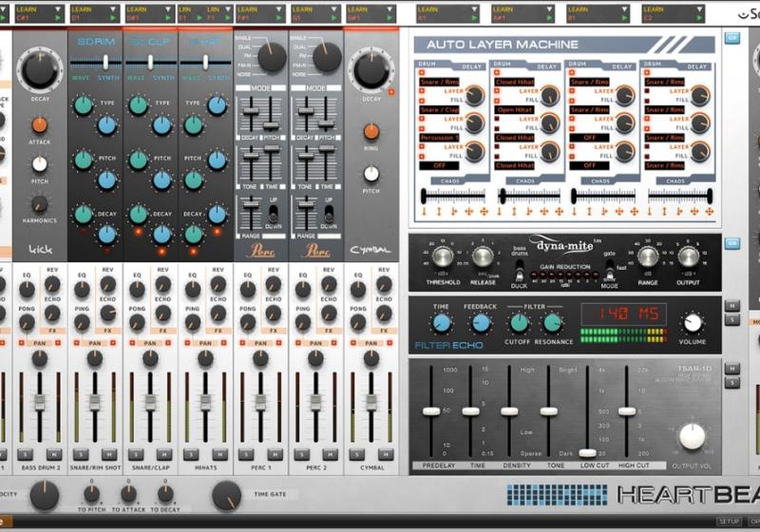Click the right orange pan button on Cymbal channel

point(389,343)
